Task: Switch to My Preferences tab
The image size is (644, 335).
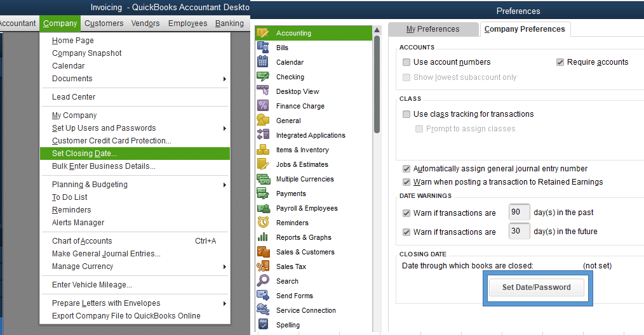Action: (x=433, y=29)
